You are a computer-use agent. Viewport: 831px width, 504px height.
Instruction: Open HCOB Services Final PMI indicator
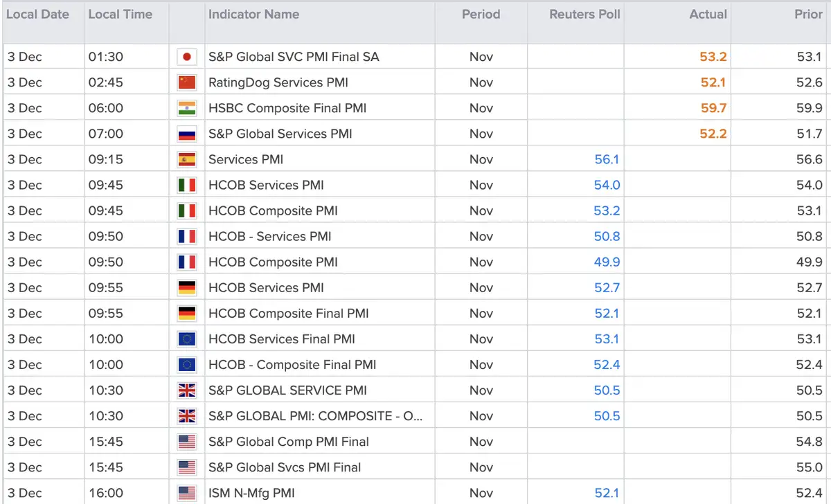[282, 339]
